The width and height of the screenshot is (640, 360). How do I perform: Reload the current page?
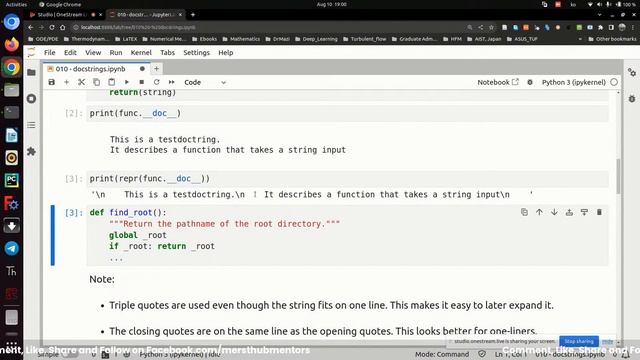(52, 27)
